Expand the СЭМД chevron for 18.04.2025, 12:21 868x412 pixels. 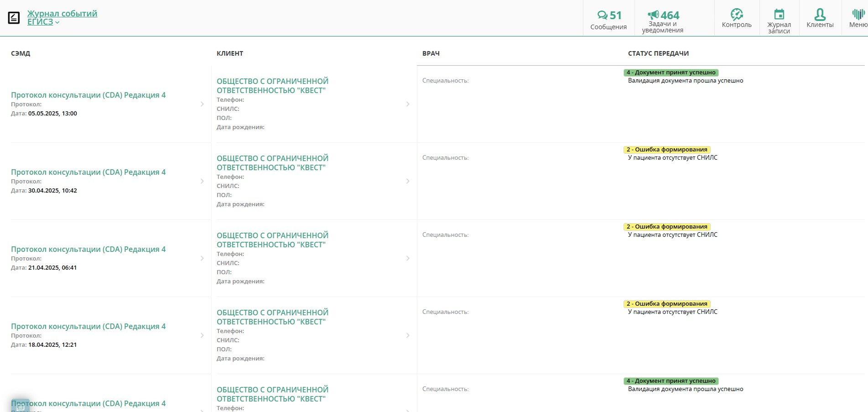[202, 335]
